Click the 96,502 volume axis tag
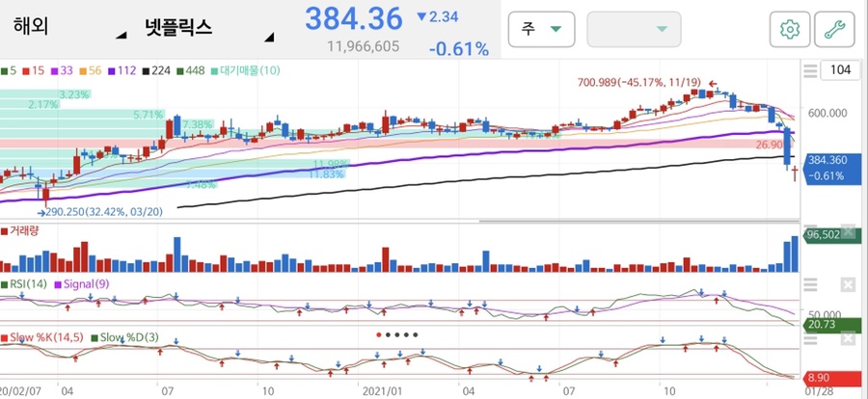Image resolution: width=868 pixels, height=399 pixels. [x=832, y=234]
